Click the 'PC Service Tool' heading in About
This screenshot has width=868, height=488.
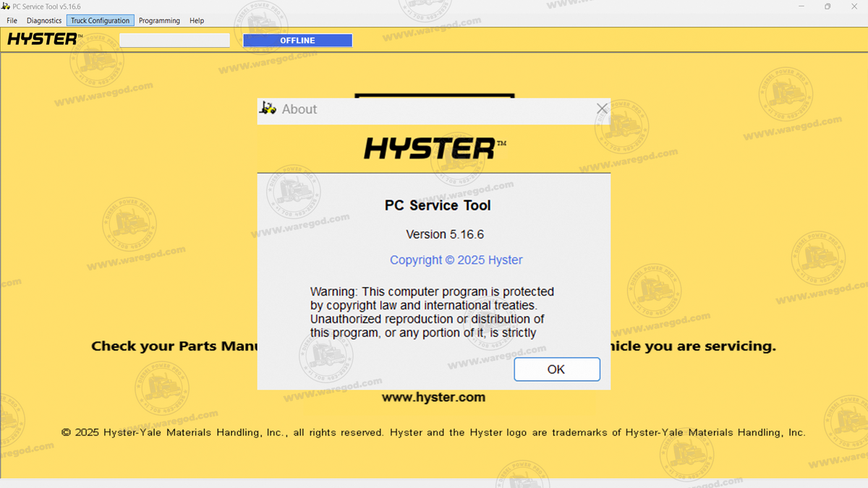(x=438, y=205)
